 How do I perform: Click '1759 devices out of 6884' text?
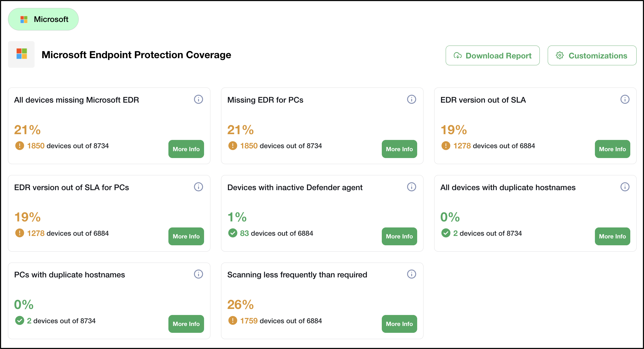[x=281, y=320]
